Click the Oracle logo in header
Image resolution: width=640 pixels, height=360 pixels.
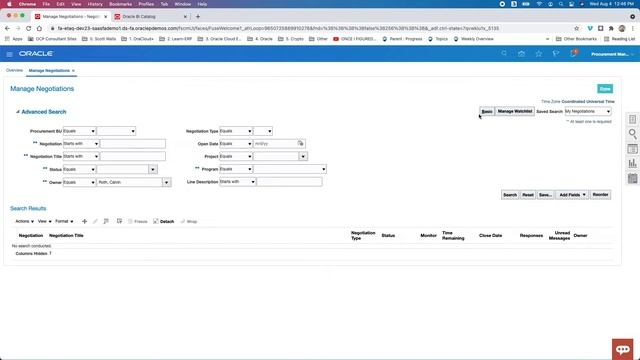[x=36, y=54]
